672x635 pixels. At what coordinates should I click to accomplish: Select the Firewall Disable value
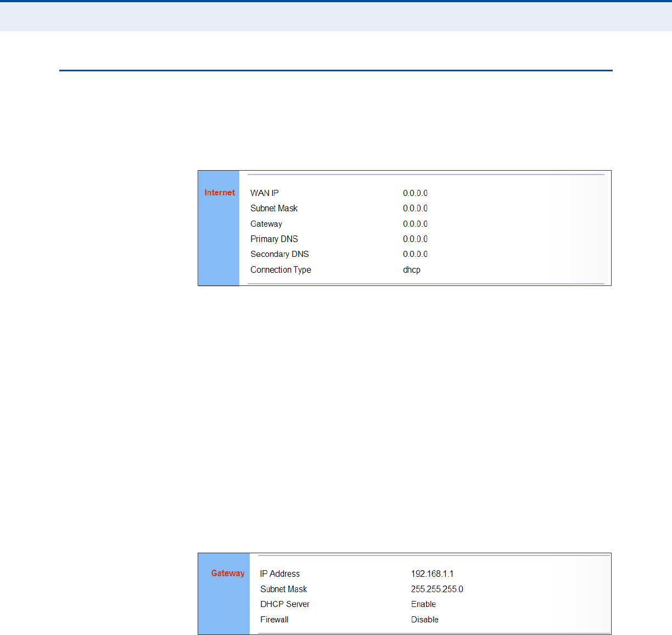[x=425, y=620]
